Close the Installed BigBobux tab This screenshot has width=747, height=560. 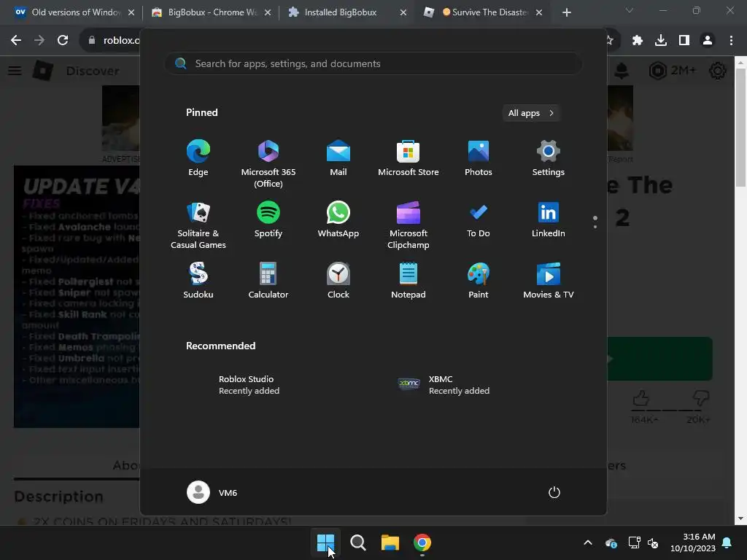403,12
